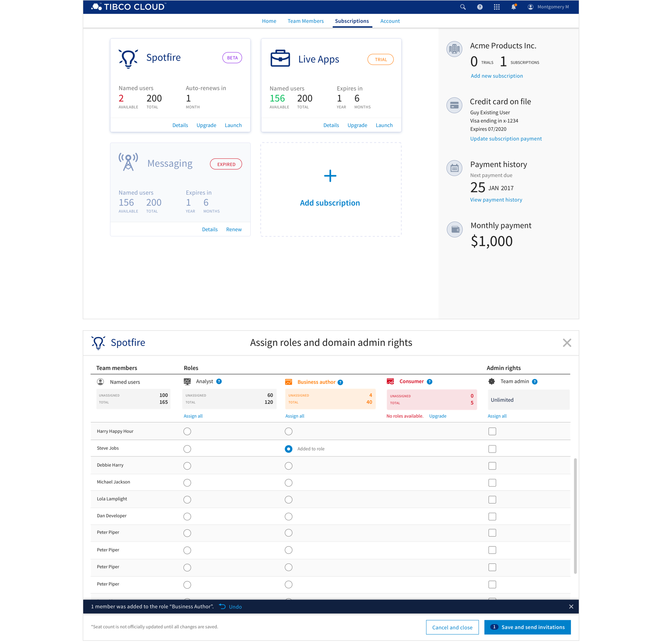Open search with the magnifier icon
Image resolution: width=662 pixels, height=644 pixels.
coord(463,7)
